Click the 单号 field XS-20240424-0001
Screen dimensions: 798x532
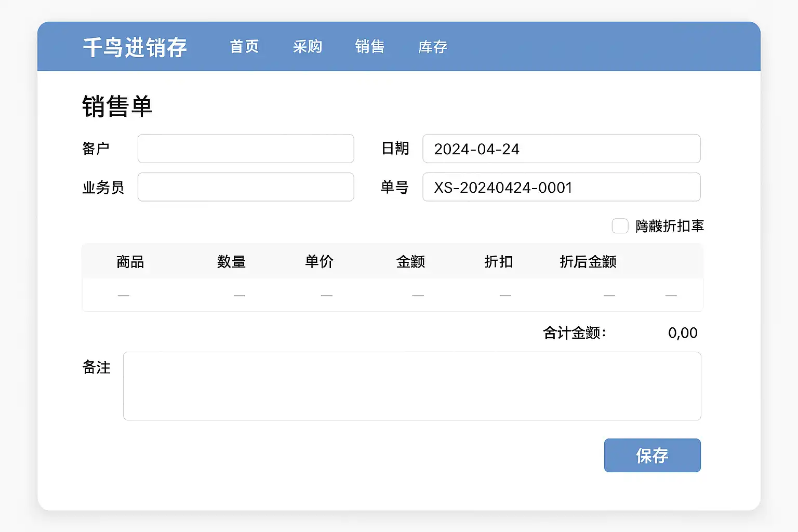pyautogui.click(x=561, y=187)
